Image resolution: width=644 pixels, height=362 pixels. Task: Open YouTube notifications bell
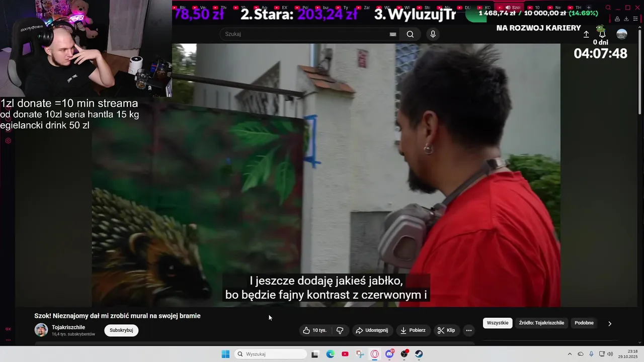coord(602,34)
